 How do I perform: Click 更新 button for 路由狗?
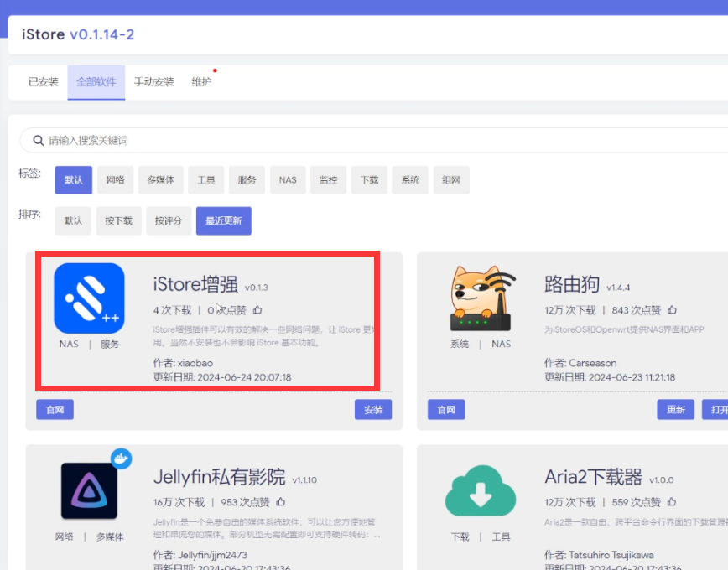pyautogui.click(x=675, y=409)
